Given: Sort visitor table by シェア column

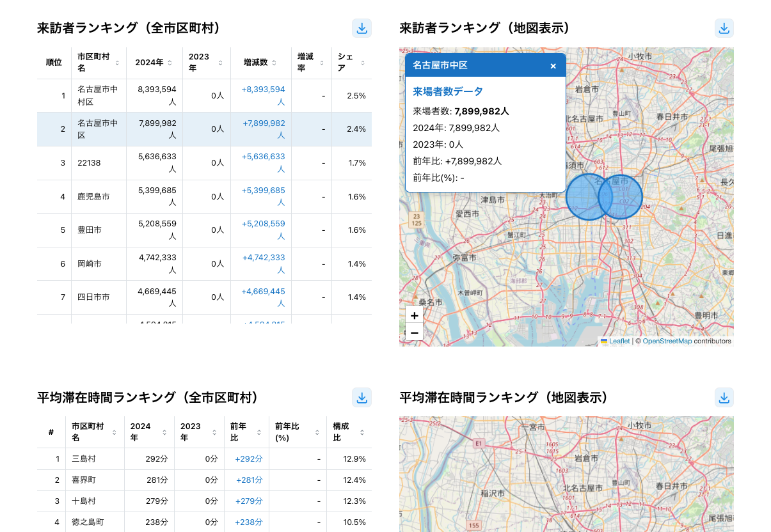Looking at the screenshot, I should pyautogui.click(x=363, y=63).
